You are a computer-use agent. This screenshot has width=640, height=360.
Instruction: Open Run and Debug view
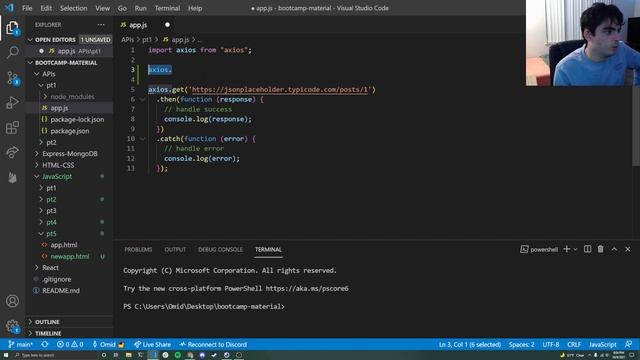[12, 102]
